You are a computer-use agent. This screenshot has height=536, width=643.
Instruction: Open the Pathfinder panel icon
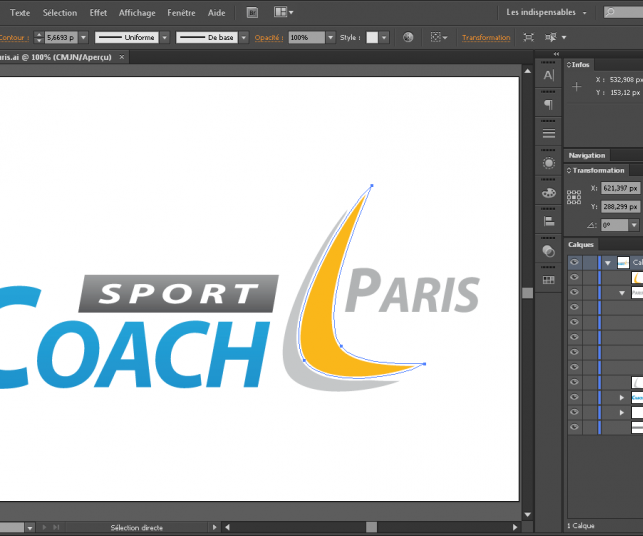[549, 251]
